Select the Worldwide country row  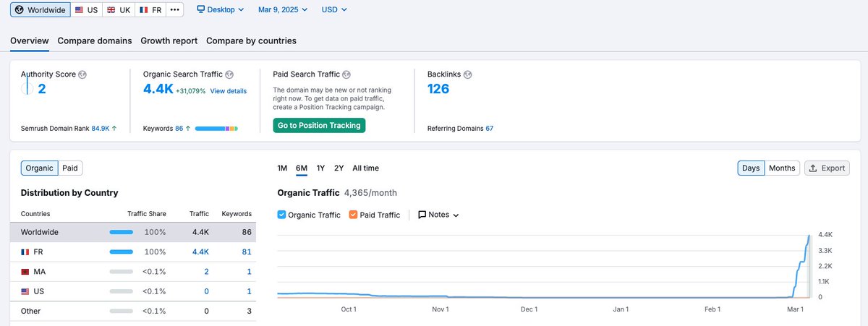point(132,232)
